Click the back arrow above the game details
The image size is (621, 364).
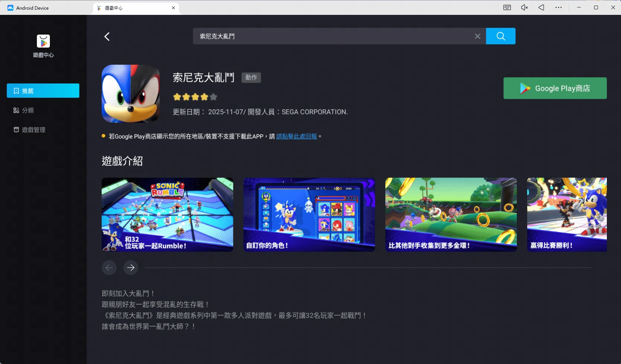coord(107,36)
